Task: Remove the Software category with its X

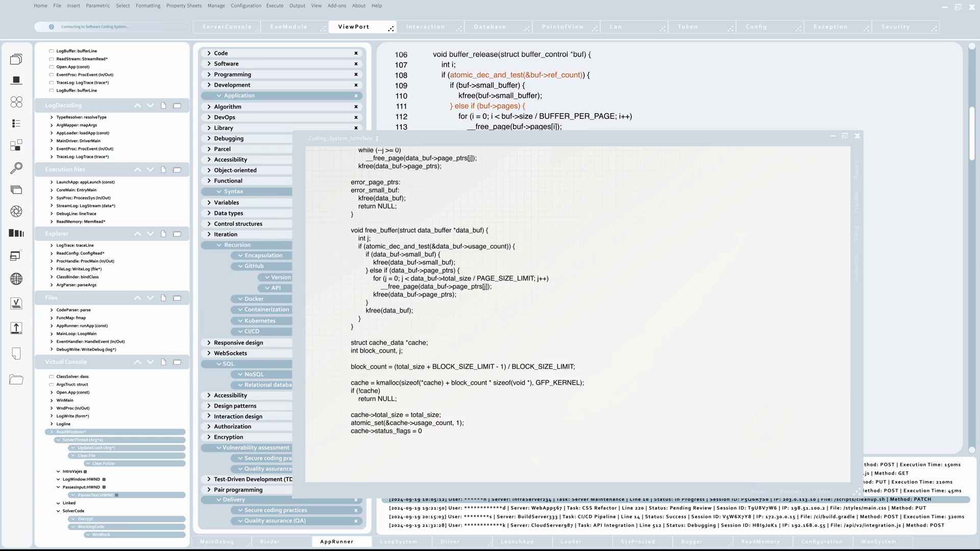Action: [x=356, y=64]
